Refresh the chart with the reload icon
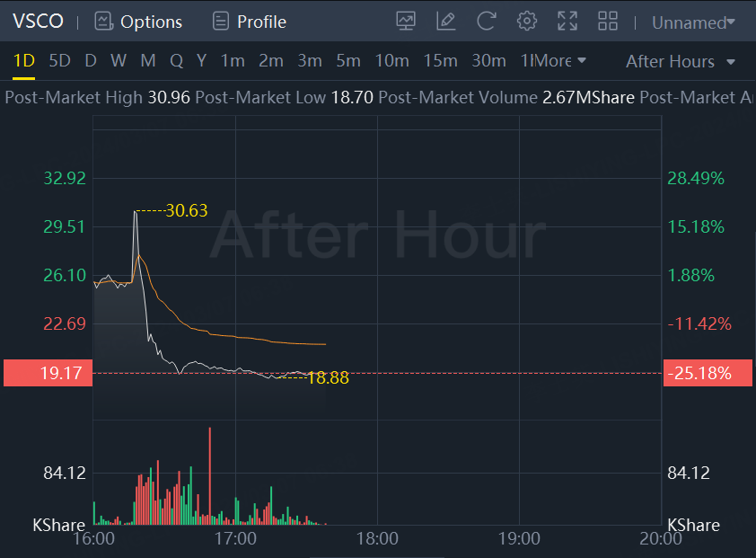The image size is (756, 558). (x=486, y=21)
